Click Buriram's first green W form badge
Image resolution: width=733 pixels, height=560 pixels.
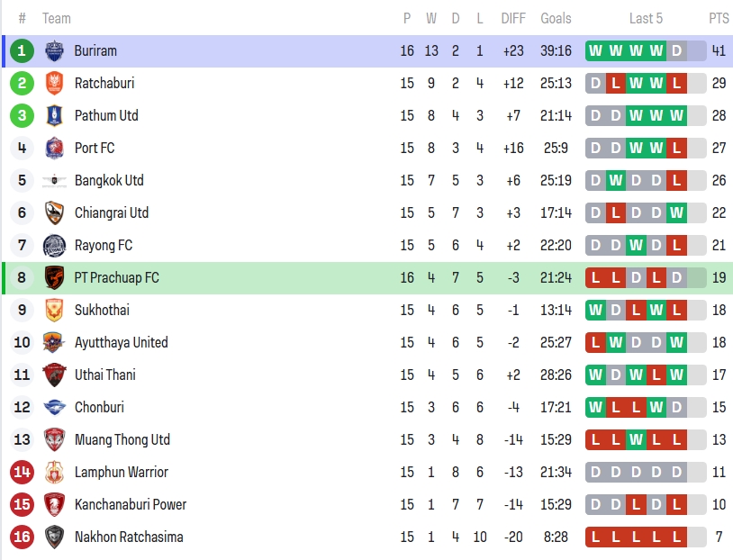pos(595,51)
